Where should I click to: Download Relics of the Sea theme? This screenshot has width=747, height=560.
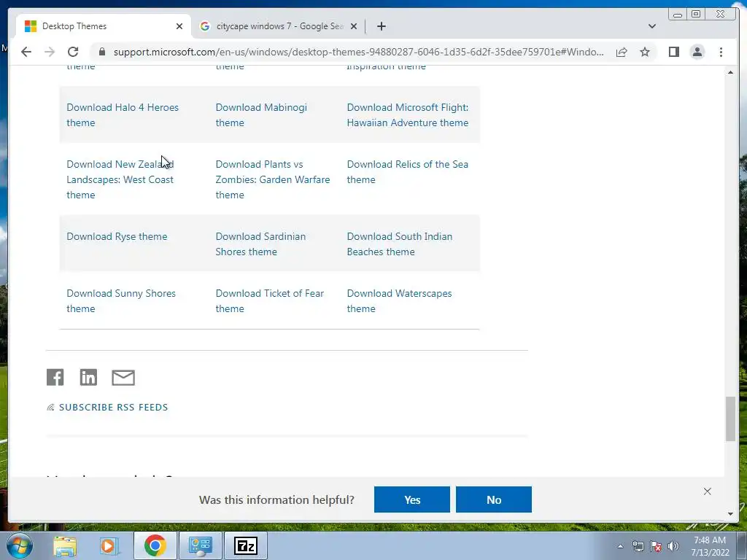408,172
